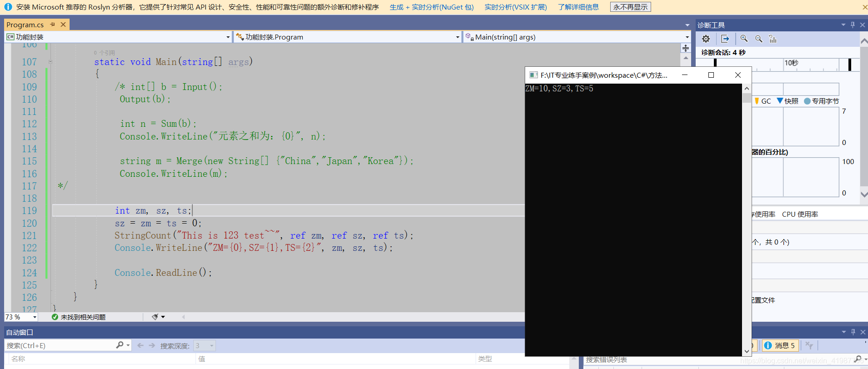The height and width of the screenshot is (369, 868).
Task: Click the 诊断会话: 4 秒 label
Action: [723, 52]
